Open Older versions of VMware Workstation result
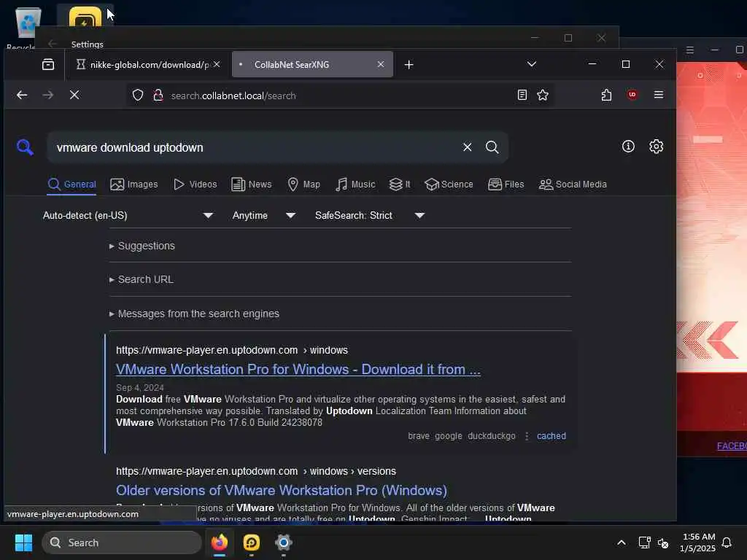 click(x=282, y=491)
